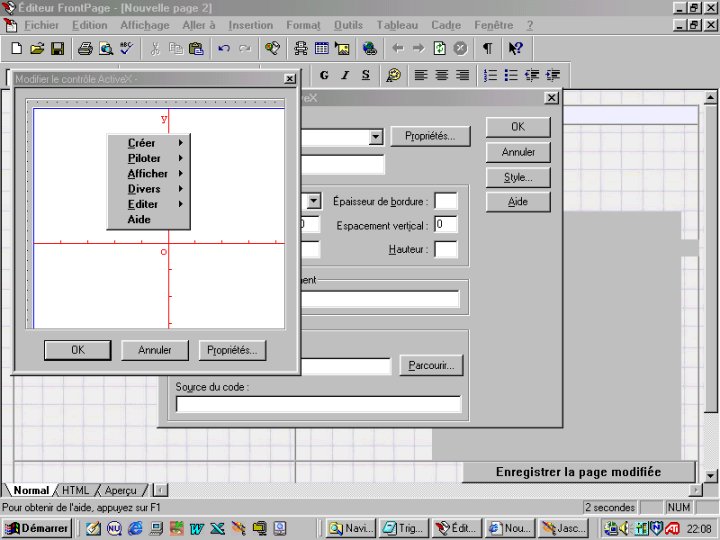Expand the Piloter submenu

click(149, 158)
